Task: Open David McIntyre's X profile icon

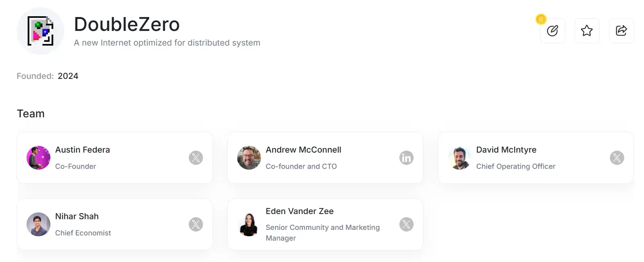Action: pyautogui.click(x=617, y=158)
